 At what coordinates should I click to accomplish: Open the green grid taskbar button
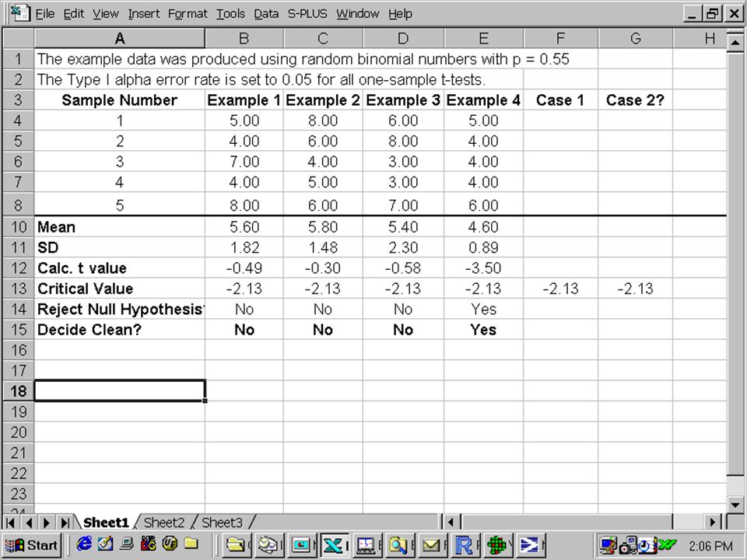pyautogui.click(x=497, y=544)
